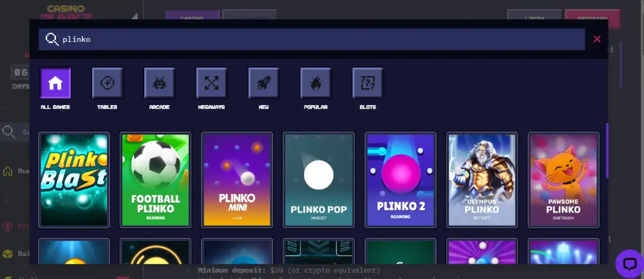Launch the Plinko Blast game
The width and height of the screenshot is (644, 279).
[x=74, y=180]
